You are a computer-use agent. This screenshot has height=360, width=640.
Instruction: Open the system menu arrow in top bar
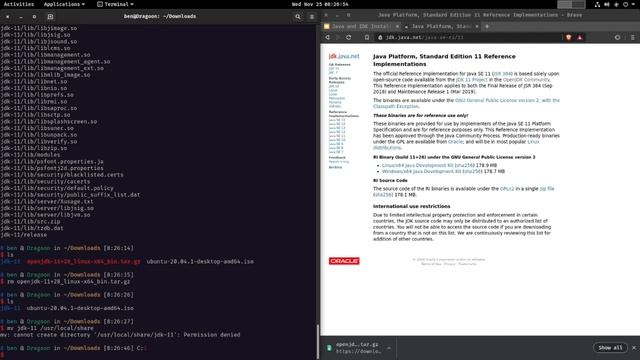pyautogui.click(x=634, y=4)
